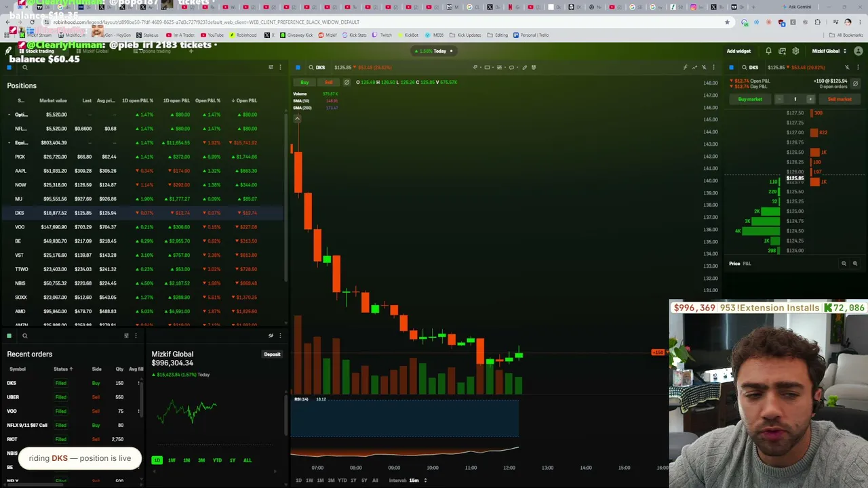
Task: Zoom out the price ladder
Action: pyautogui.click(x=844, y=264)
